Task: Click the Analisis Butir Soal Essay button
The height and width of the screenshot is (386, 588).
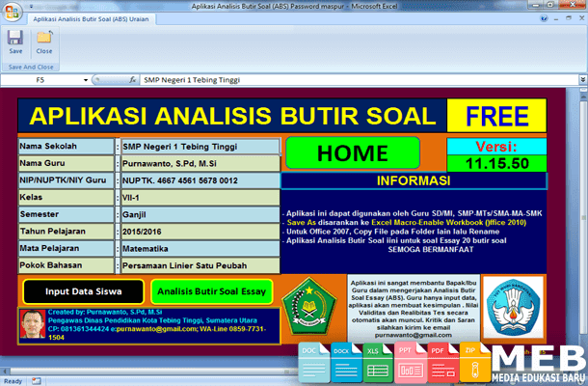Action: [211, 291]
